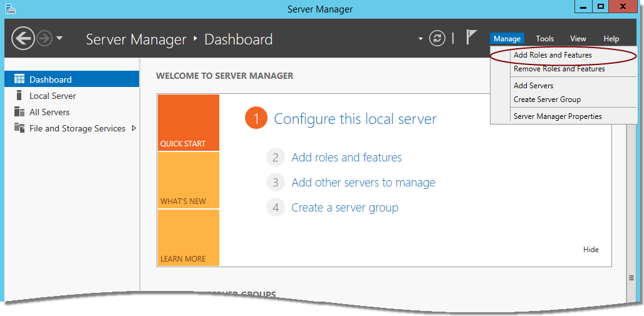This screenshot has width=644, height=316.
Task: Open the View menu
Action: (x=578, y=39)
